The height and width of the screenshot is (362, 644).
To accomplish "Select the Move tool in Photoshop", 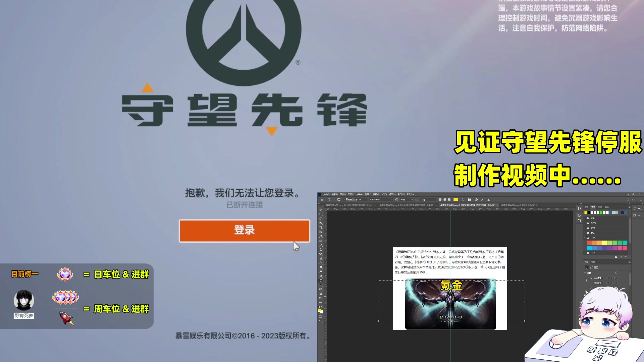I will coord(321,210).
